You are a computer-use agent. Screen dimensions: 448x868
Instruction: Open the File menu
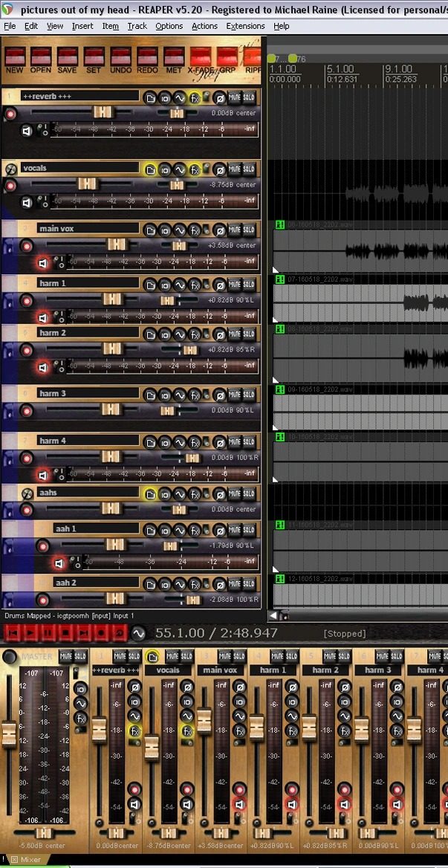click(x=10, y=26)
